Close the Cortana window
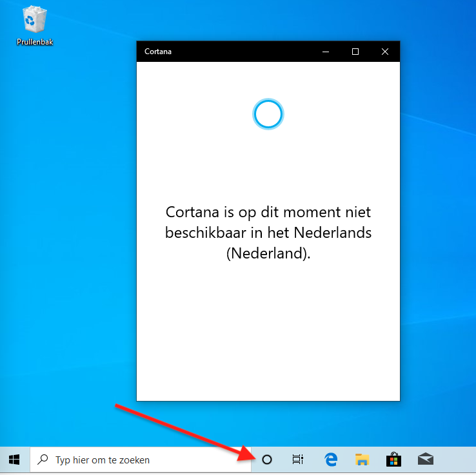The height and width of the screenshot is (475, 476). [385, 52]
